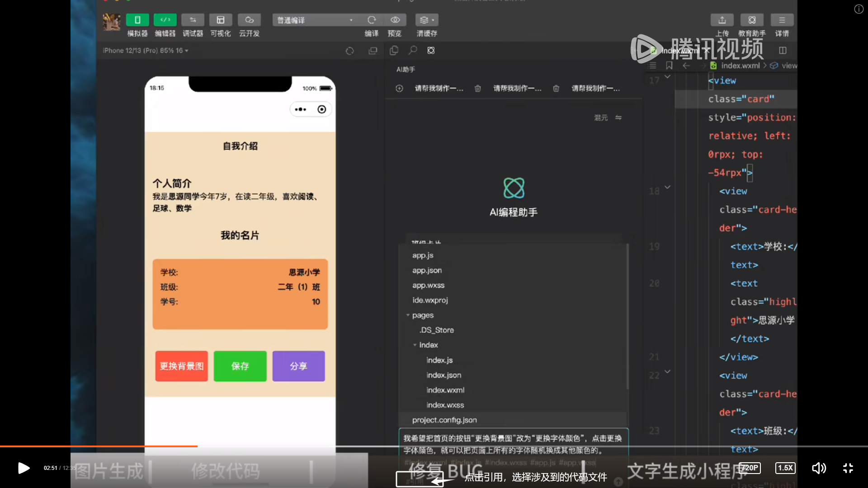The height and width of the screenshot is (488, 868).
Task: Click the orange student card in simulator
Action: (240, 294)
